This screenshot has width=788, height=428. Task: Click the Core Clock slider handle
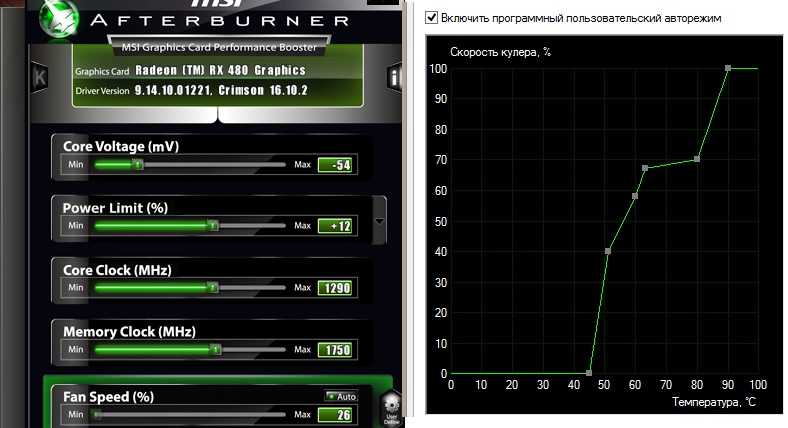[x=213, y=287]
